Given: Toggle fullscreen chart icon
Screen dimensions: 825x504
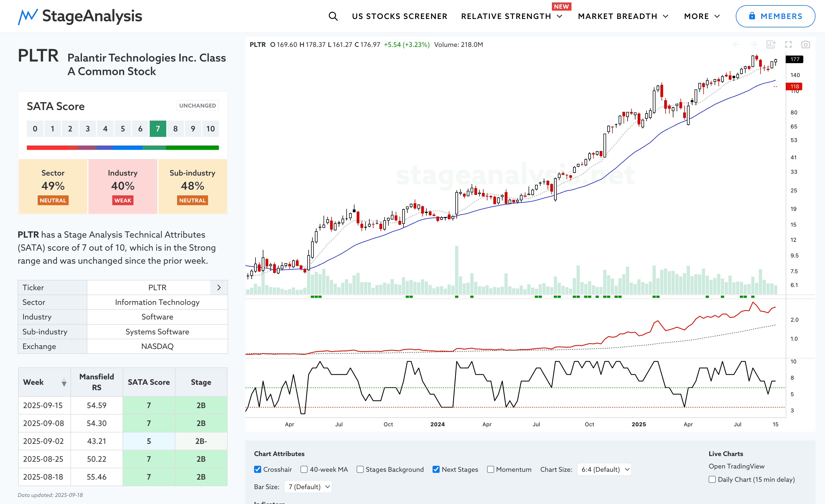Looking at the screenshot, I should click(x=788, y=44).
